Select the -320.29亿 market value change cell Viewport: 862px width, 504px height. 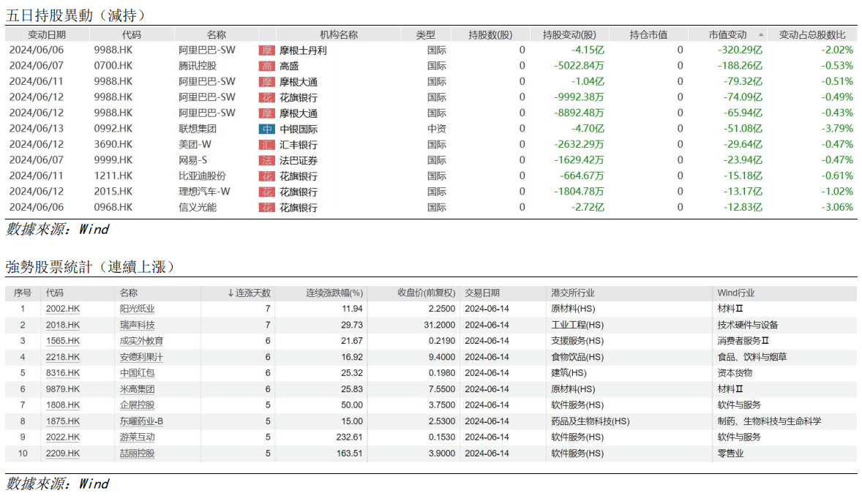[740, 50]
